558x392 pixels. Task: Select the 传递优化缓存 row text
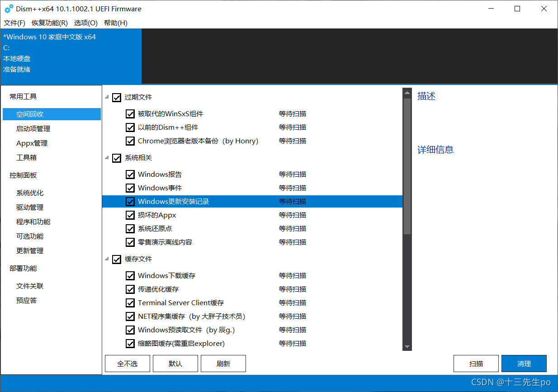158,289
